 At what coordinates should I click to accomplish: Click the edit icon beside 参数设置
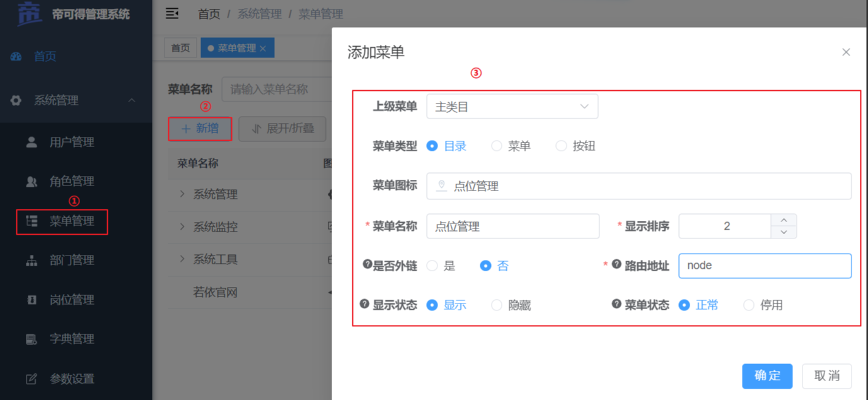(32, 379)
